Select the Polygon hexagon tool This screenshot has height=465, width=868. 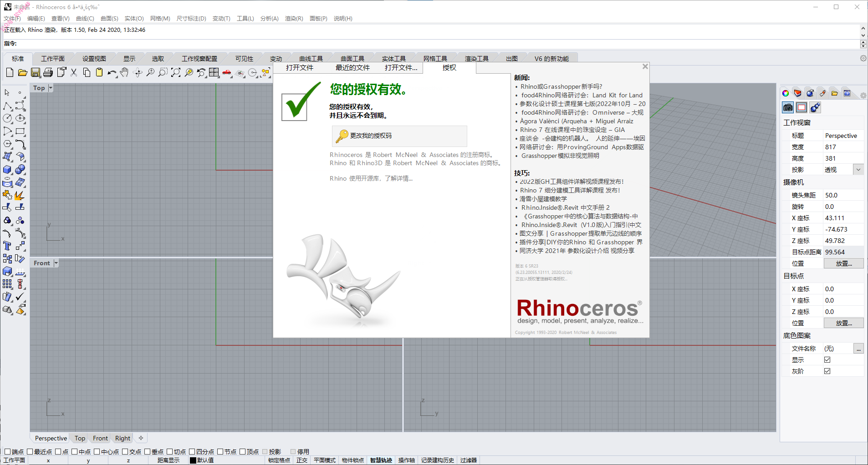[x=7, y=144]
